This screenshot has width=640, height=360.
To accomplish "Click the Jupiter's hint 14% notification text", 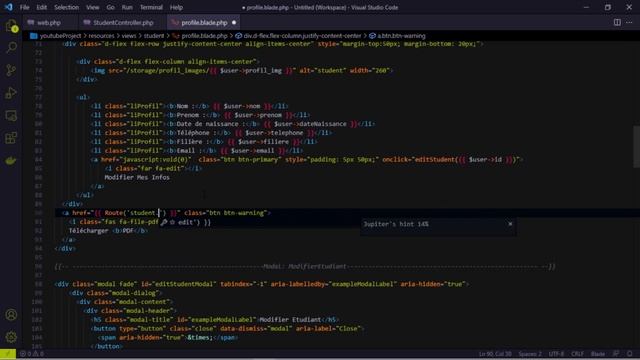I will (396, 224).
